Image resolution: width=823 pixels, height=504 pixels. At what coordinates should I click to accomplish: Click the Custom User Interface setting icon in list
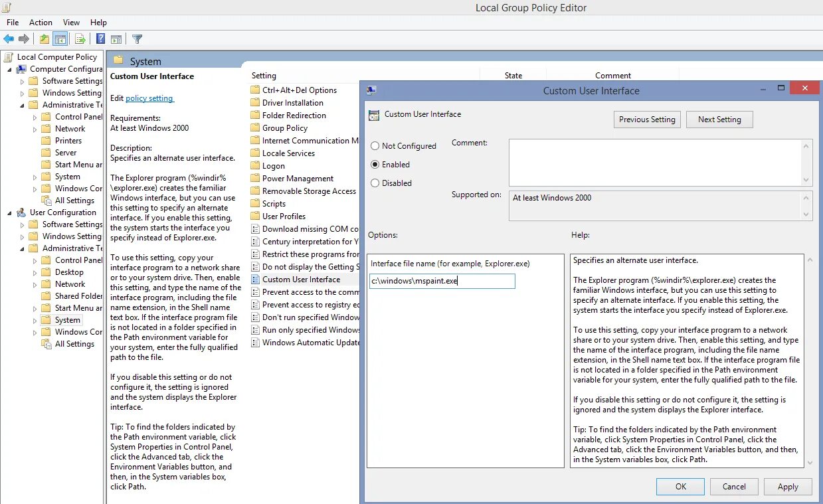[x=255, y=280]
